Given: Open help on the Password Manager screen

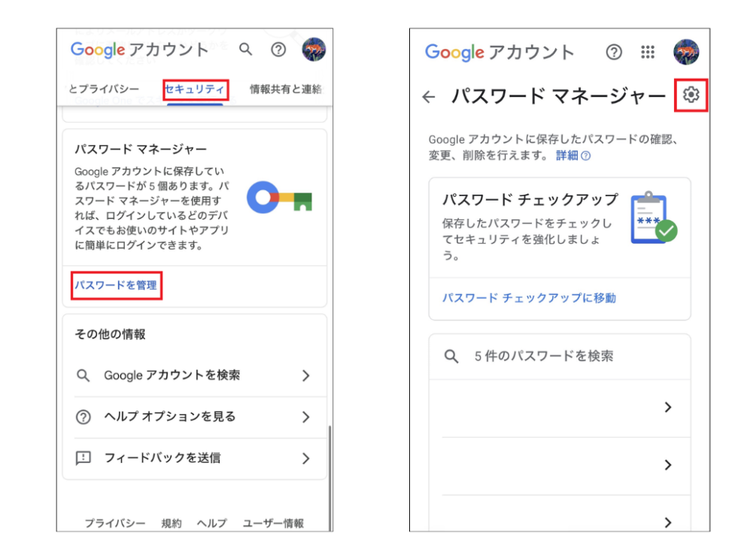Looking at the screenshot, I should pos(614,53).
